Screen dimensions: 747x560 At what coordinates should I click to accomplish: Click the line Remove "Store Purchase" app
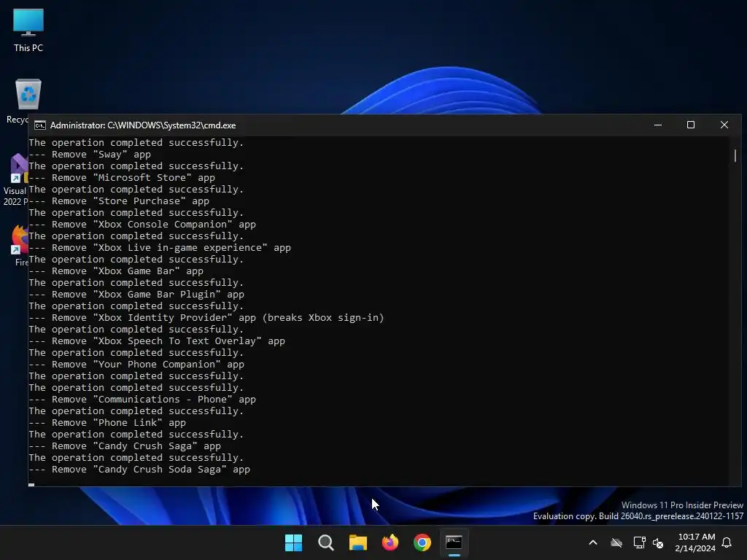(x=119, y=201)
